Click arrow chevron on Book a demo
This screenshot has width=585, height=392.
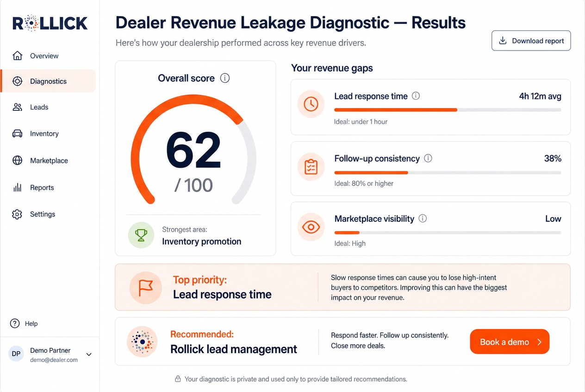[x=539, y=342]
